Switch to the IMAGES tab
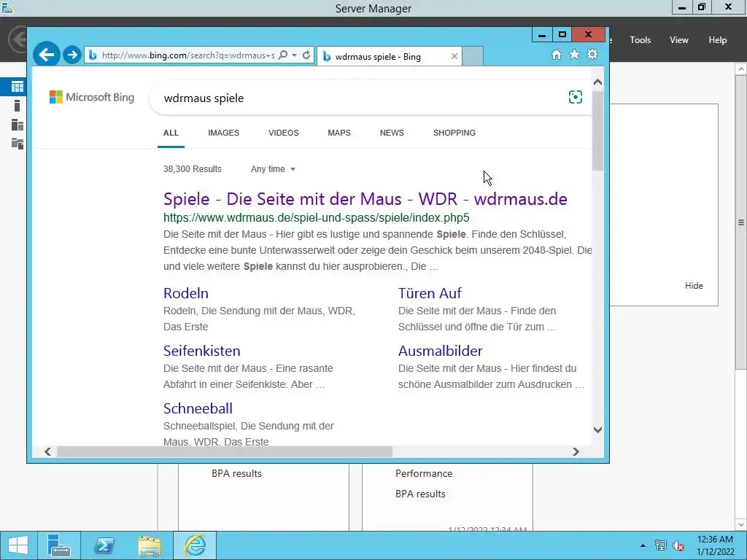Image resolution: width=747 pixels, height=560 pixels. 223,133
